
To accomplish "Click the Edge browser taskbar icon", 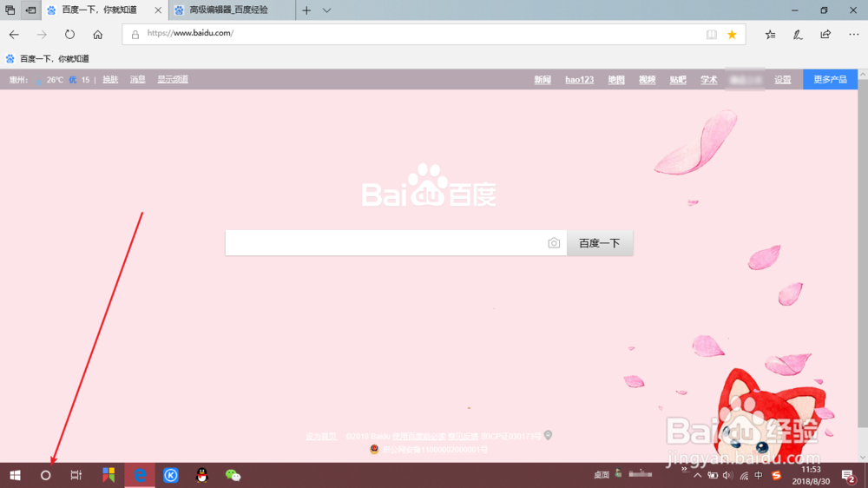I will click(140, 475).
